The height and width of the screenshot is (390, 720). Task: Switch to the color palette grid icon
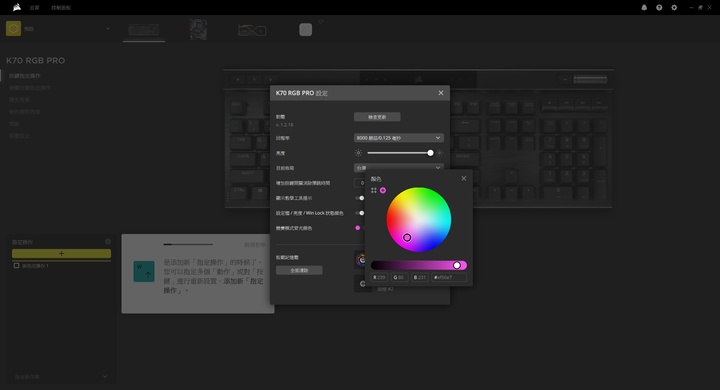(x=374, y=190)
